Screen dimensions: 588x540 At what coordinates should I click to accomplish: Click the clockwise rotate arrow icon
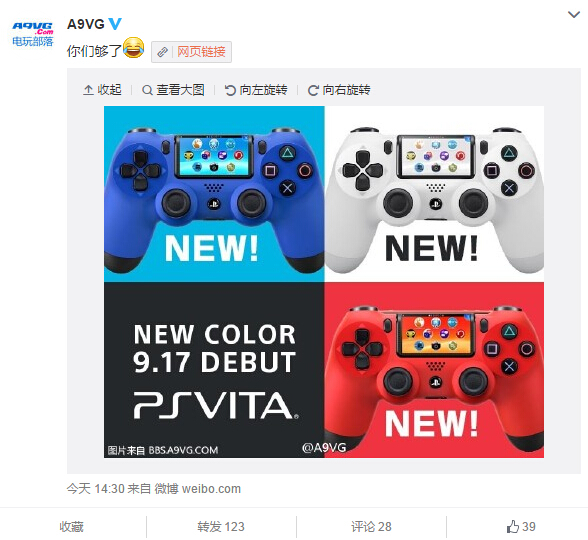(313, 90)
